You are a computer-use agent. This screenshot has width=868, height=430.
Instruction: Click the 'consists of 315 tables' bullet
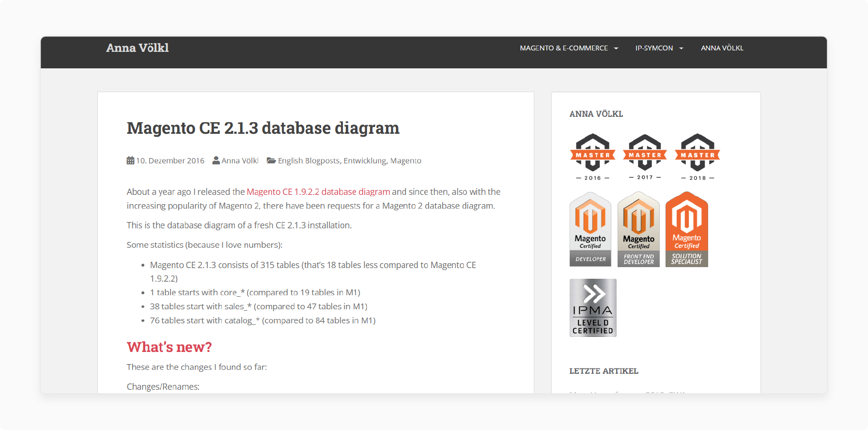(x=313, y=272)
